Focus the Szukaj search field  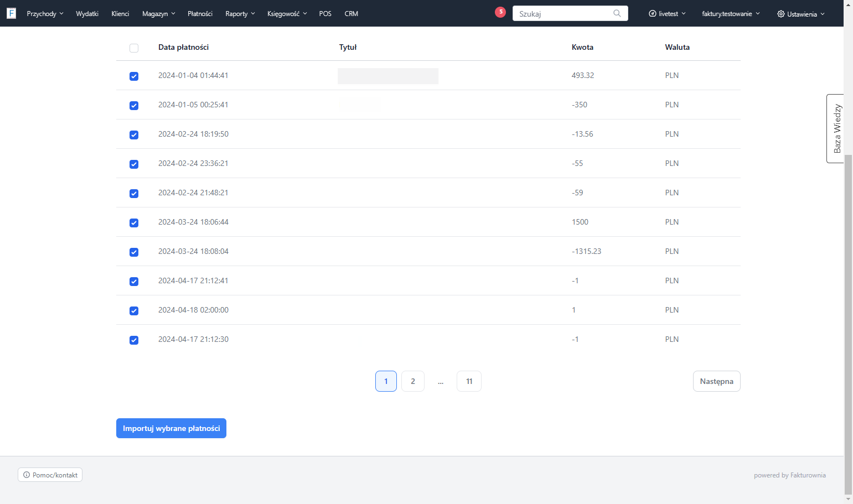570,13
